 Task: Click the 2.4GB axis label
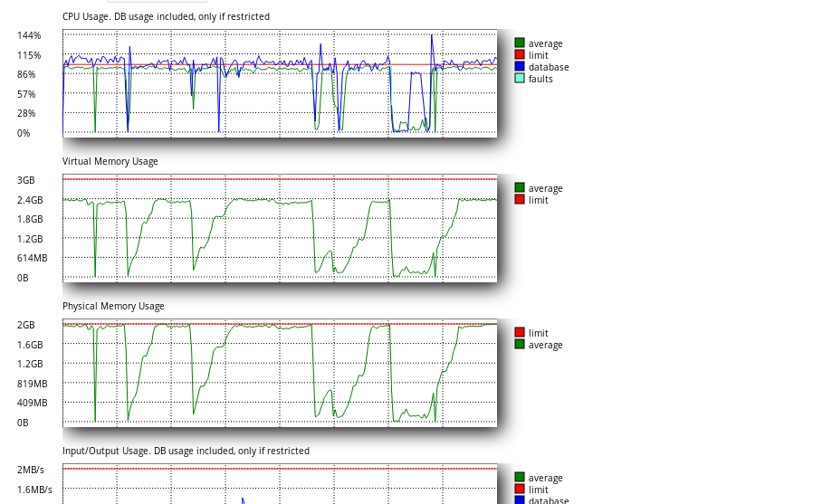tap(30, 200)
